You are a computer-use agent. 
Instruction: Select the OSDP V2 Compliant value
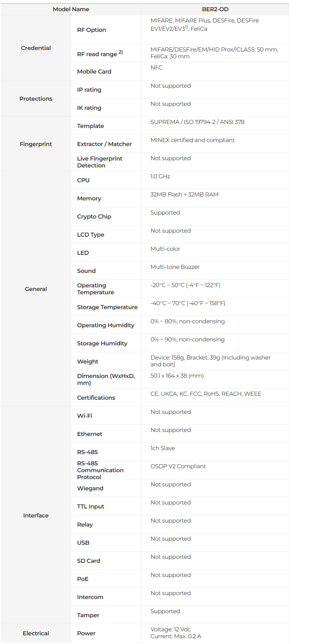178,466
